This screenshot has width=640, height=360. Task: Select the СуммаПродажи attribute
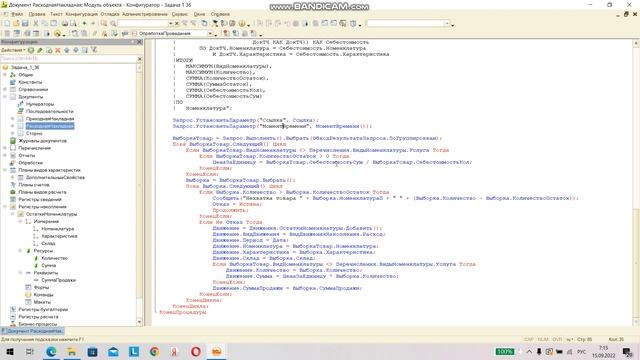58,280
